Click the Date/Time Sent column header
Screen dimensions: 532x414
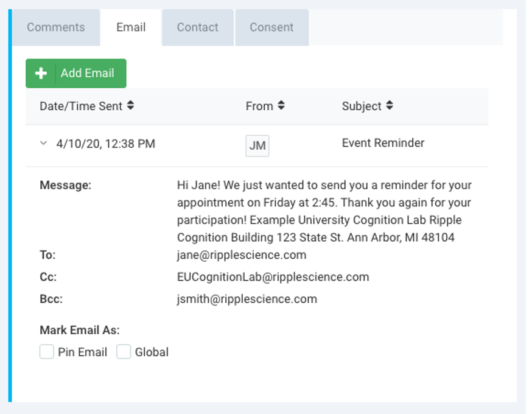tap(81, 106)
